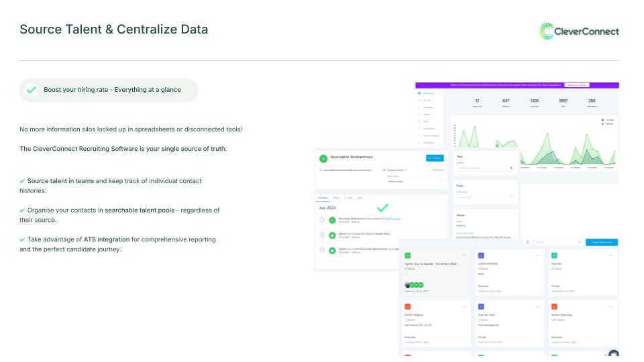Screen dimensions: 644x362
Task: Click the COM INTERNE pool purple icon
Action: [x=480, y=255]
